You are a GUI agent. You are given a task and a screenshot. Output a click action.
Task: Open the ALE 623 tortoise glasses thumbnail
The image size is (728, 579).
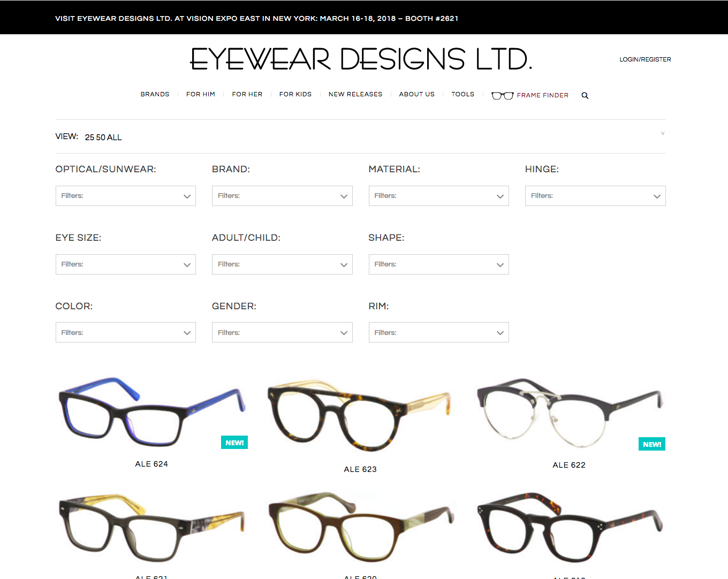point(360,416)
